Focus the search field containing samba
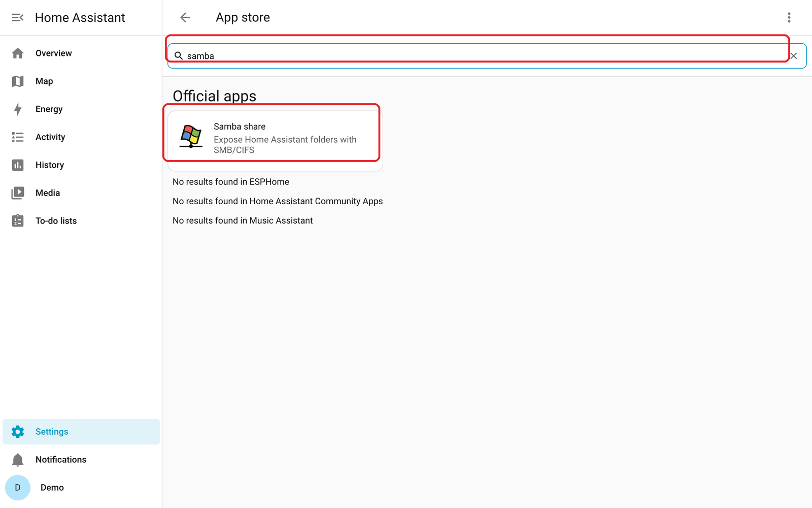Viewport: 812px width, 508px height. (487, 56)
